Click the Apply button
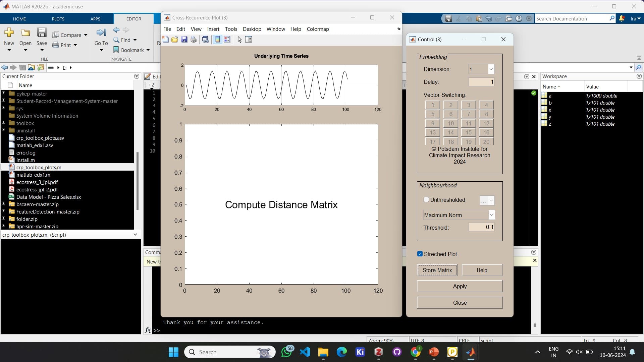Image resolution: width=644 pixels, height=362 pixels. pos(460,286)
